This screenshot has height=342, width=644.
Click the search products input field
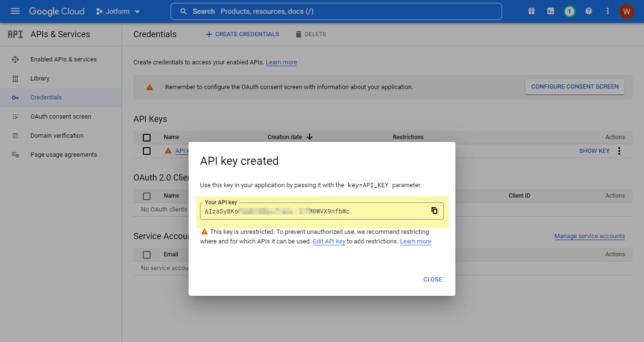click(x=336, y=11)
